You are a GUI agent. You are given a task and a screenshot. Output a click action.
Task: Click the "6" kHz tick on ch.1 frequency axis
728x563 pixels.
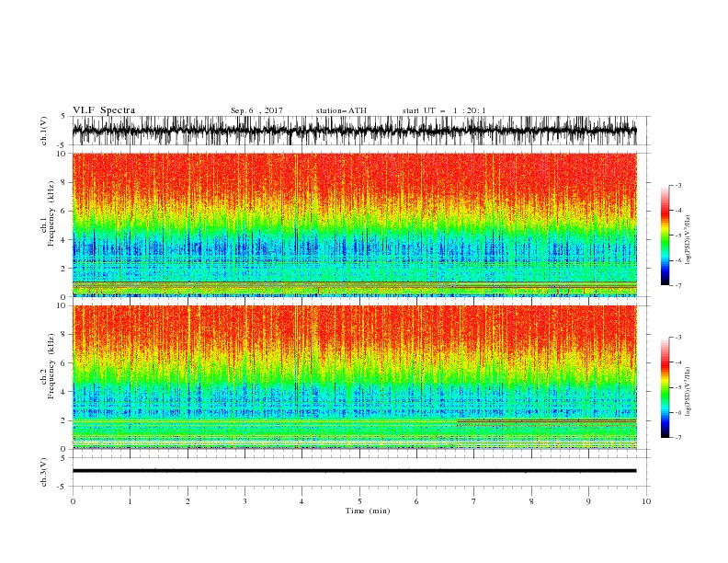click(64, 211)
